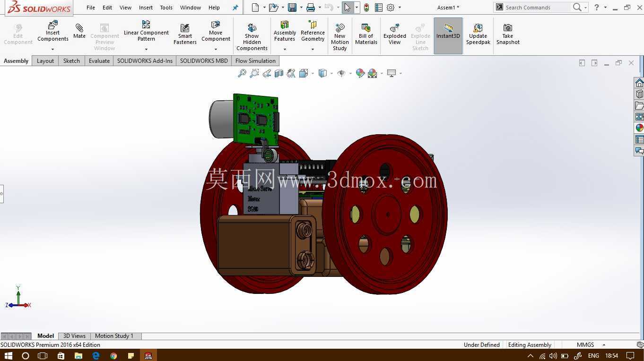Click the Open file icon

(x=273, y=8)
